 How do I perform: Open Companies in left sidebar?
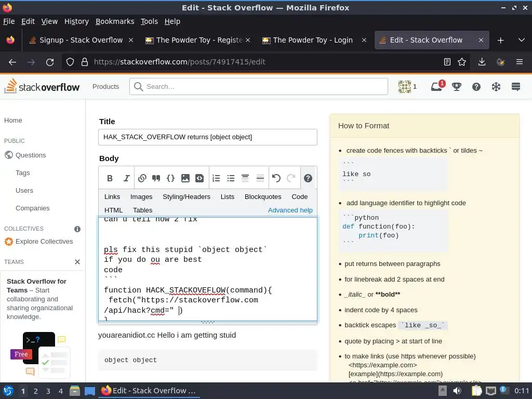33,208
